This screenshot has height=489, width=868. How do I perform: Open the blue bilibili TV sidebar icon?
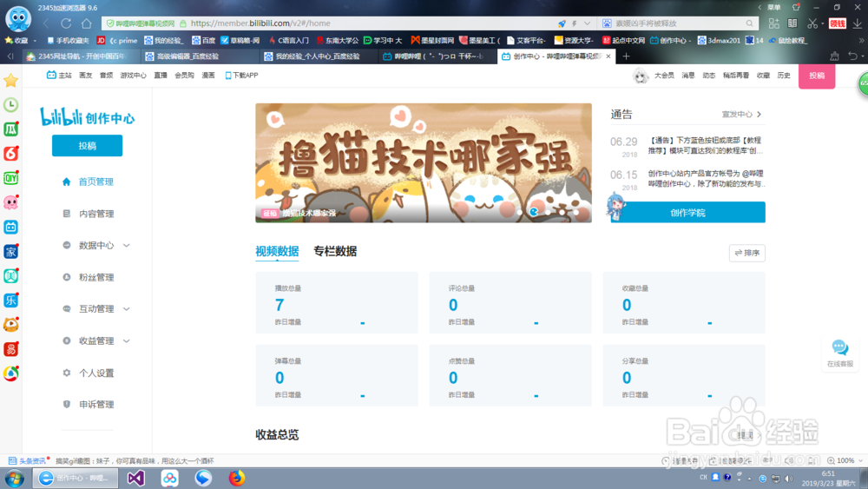click(x=10, y=227)
